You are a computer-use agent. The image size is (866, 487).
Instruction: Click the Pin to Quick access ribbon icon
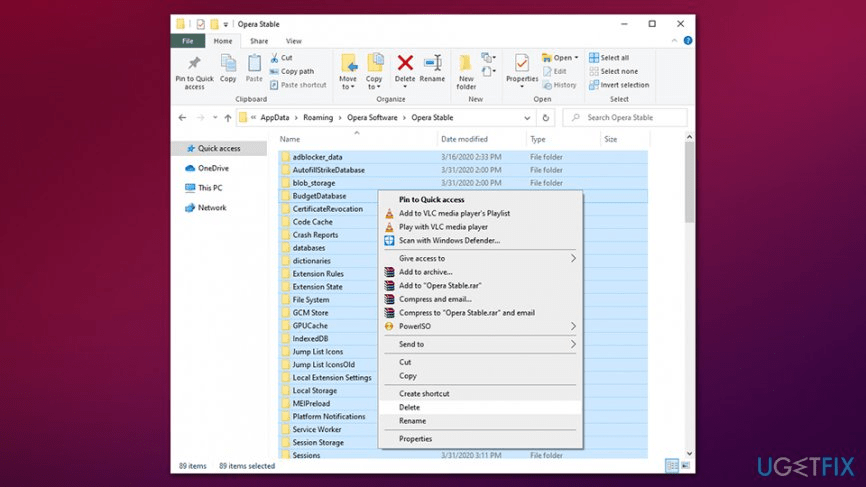[194, 70]
